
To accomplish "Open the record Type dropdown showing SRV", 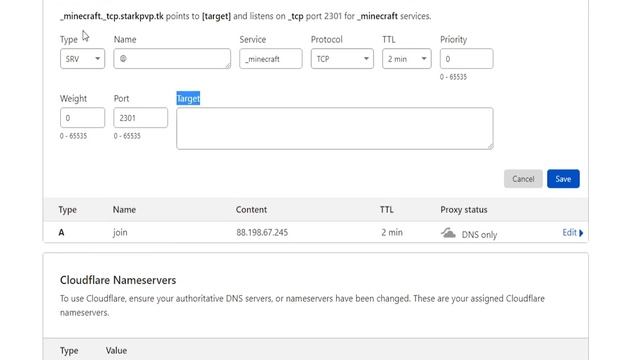I will coord(82,59).
